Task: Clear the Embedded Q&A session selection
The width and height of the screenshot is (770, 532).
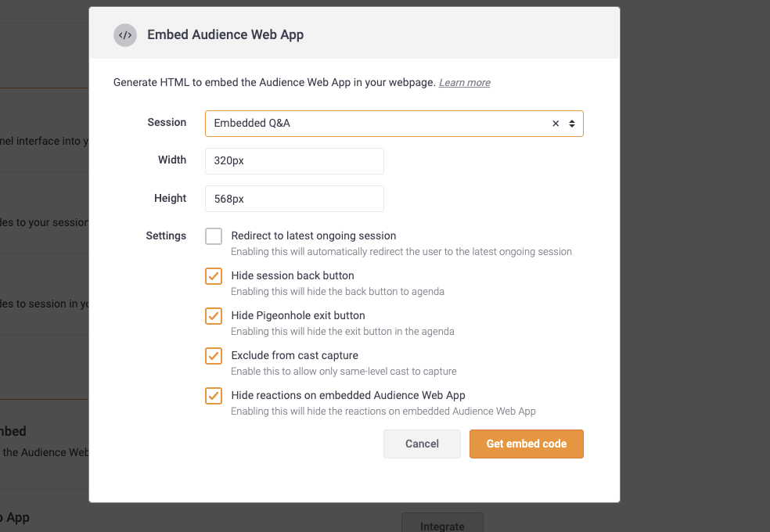Action: (x=556, y=124)
